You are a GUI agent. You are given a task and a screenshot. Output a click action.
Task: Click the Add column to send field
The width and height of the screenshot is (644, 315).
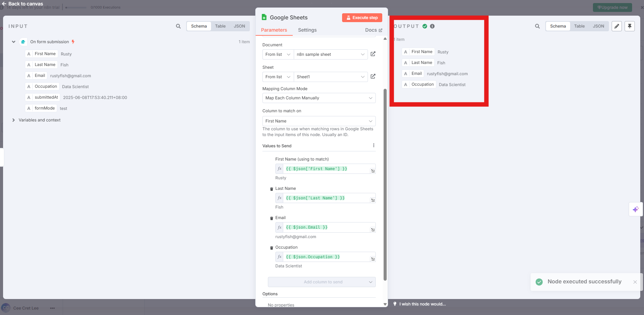[321, 282]
